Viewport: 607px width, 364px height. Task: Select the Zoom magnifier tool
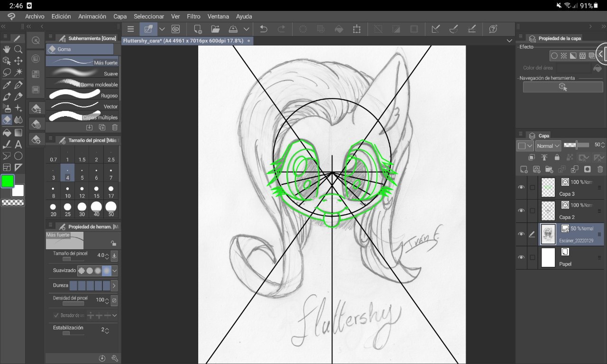click(x=18, y=49)
